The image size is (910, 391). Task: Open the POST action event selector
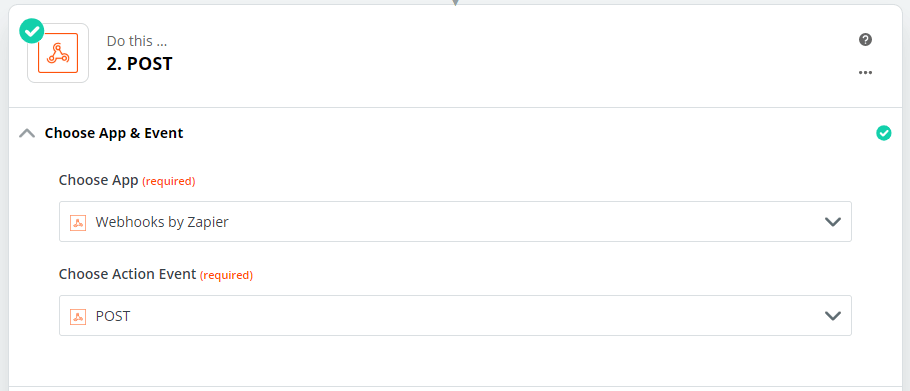[x=455, y=316]
